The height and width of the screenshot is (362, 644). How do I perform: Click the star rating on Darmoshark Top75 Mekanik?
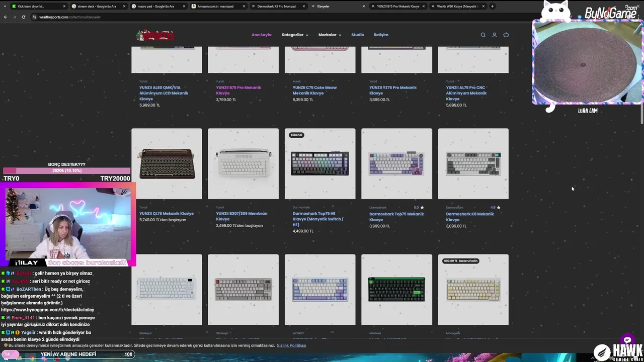[x=419, y=207]
